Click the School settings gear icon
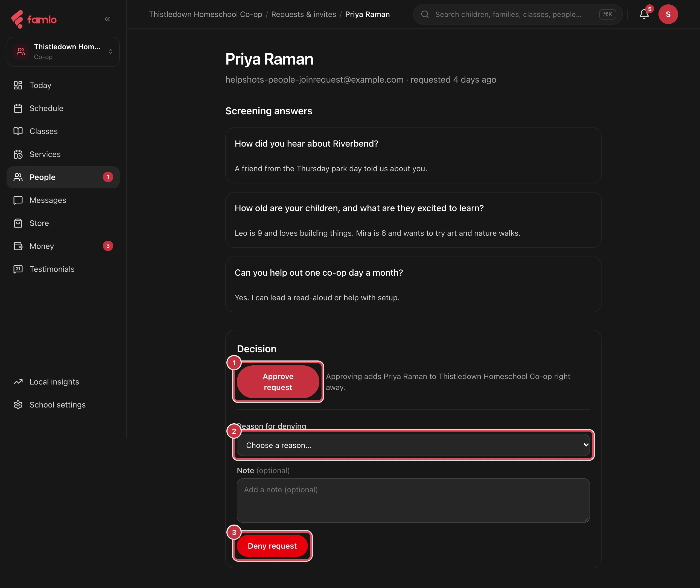Image resolution: width=700 pixels, height=588 pixels. click(x=18, y=405)
